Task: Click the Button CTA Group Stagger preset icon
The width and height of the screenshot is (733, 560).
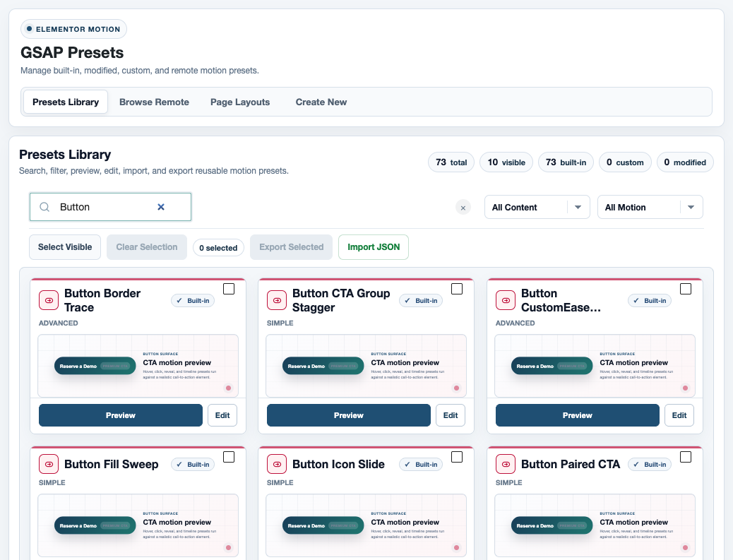Action: tap(277, 300)
